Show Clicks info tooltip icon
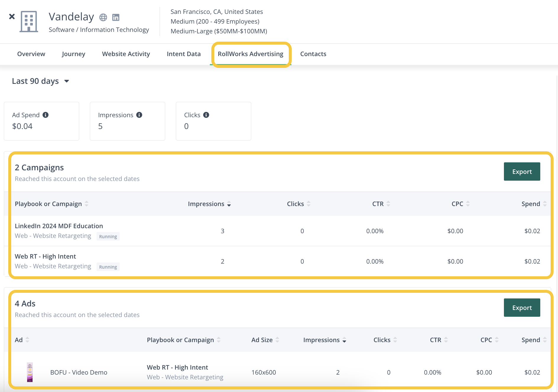Image resolution: width=558 pixels, height=392 pixels. tap(206, 115)
